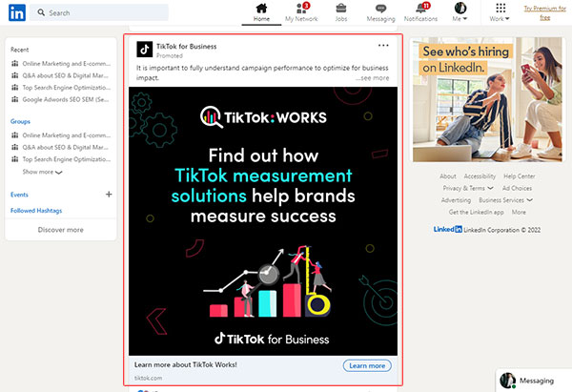
Task: Click the LinkedIn footer logo
Action: (x=448, y=229)
